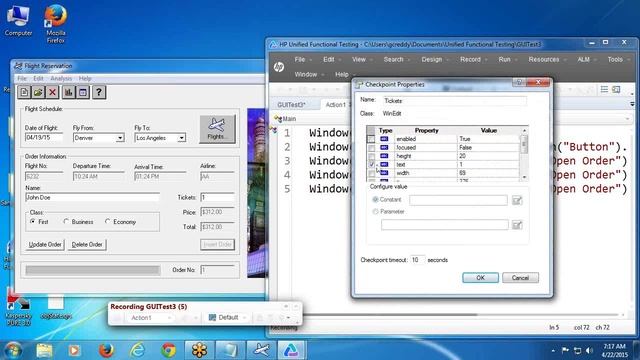Uncheck the text property checkbox
The image size is (640, 360).
pyautogui.click(x=371, y=164)
